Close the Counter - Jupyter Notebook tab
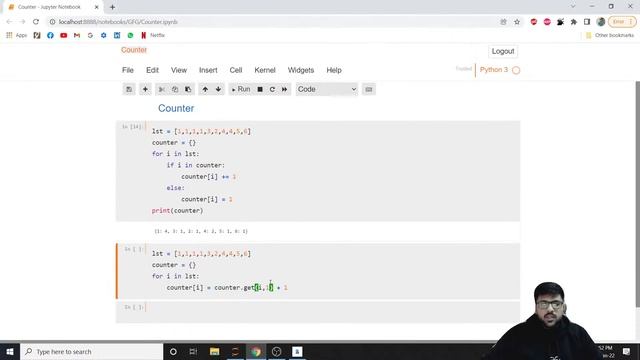640x360 pixels. pyautogui.click(x=97, y=7)
